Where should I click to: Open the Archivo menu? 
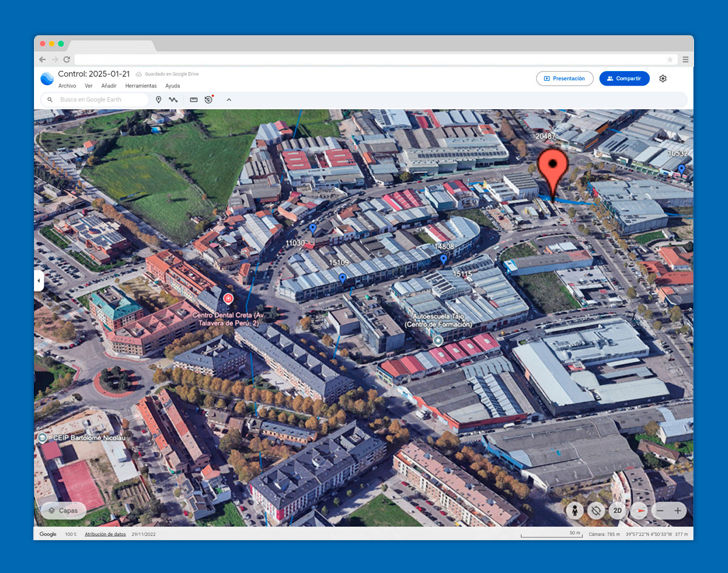[67, 86]
